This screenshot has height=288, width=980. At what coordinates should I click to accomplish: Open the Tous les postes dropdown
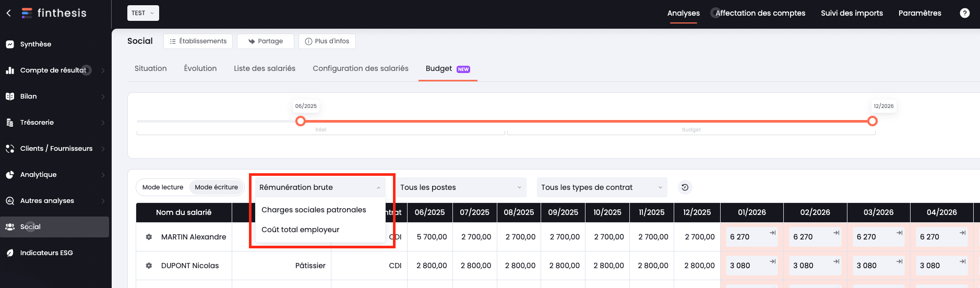(461, 187)
